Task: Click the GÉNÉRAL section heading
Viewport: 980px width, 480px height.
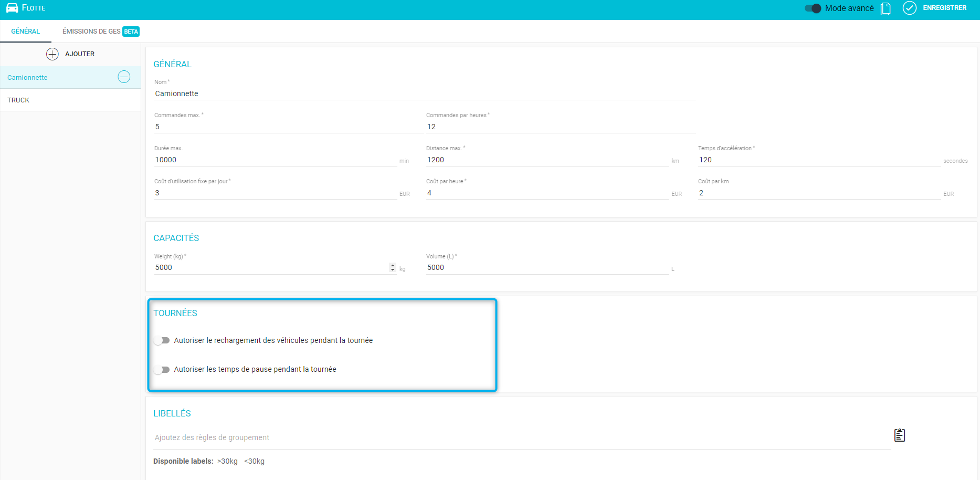Action: pos(173,64)
